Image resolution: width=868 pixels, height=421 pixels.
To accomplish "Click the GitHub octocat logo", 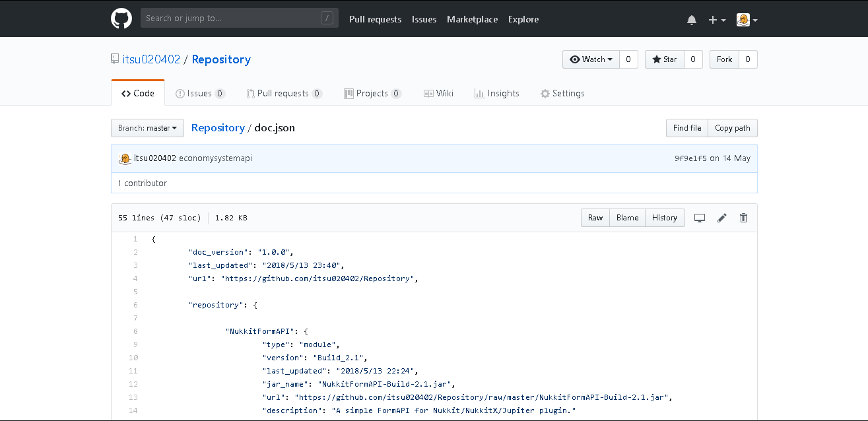I will coord(121,18).
